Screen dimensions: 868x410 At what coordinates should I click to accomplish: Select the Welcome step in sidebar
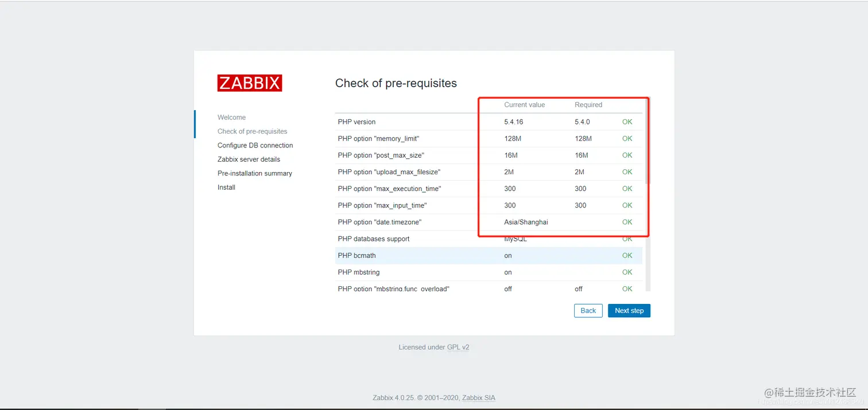(x=231, y=118)
